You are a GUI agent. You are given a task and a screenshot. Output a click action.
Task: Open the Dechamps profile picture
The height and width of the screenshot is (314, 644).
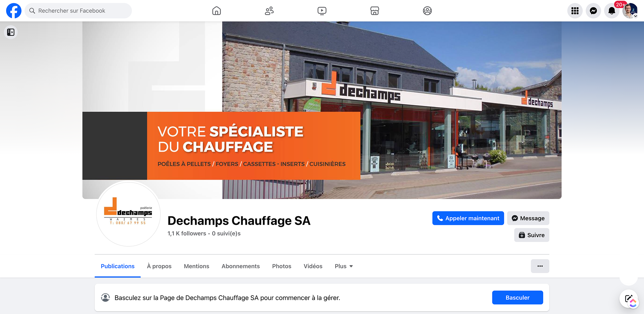pos(128,214)
